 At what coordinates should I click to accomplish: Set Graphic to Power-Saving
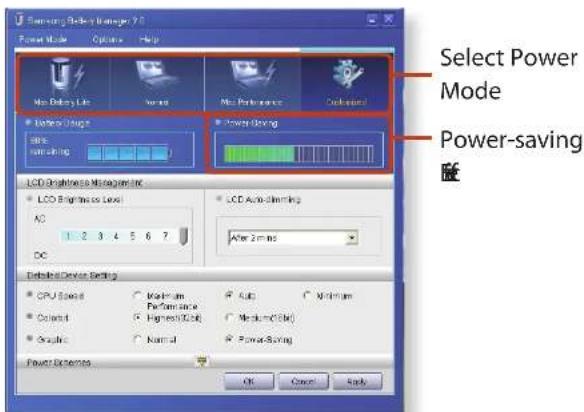coord(229,339)
